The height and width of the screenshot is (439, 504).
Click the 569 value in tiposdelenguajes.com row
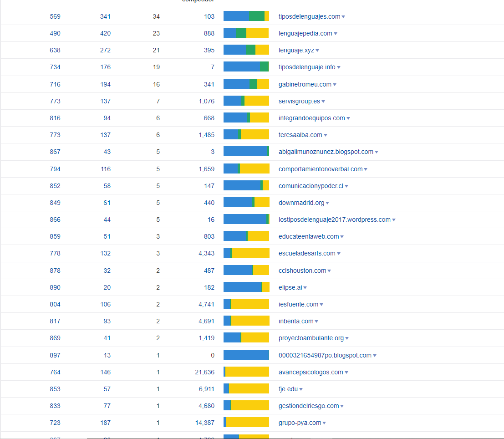[x=55, y=16]
